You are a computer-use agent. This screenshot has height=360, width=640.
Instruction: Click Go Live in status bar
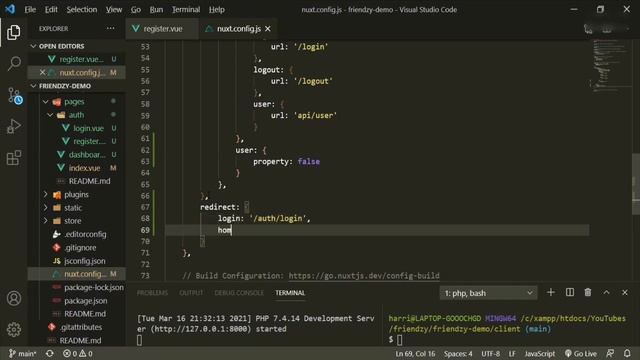click(x=580, y=353)
